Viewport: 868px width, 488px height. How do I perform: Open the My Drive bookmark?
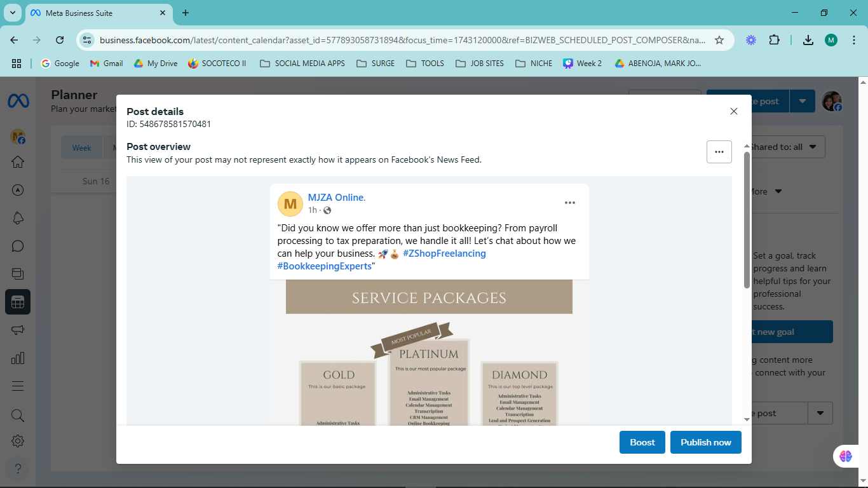[155, 64]
